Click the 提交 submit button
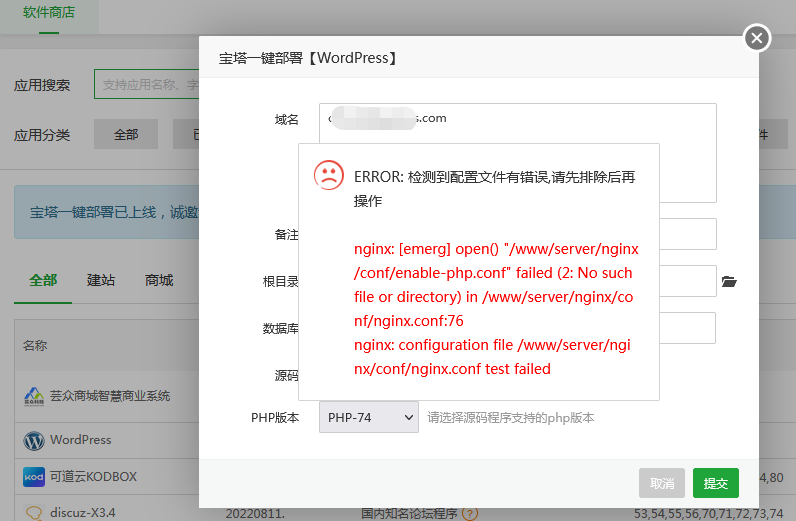 (716, 483)
